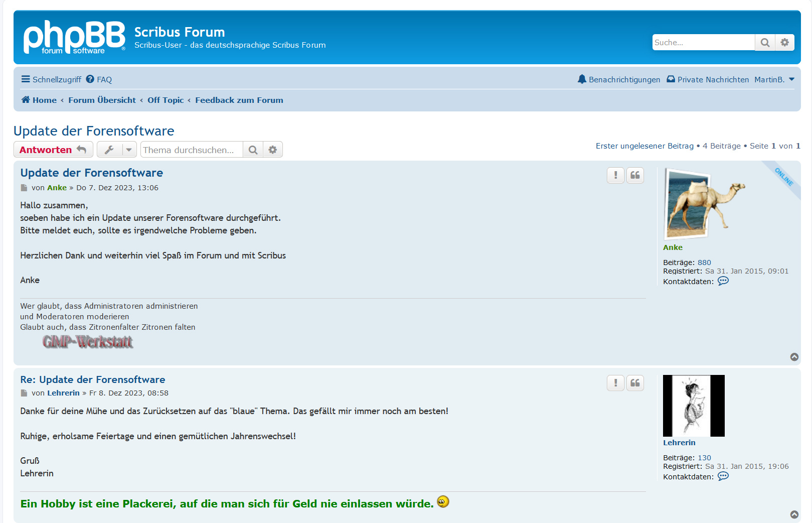
Task: Click topic search magnifier button
Action: 253,150
